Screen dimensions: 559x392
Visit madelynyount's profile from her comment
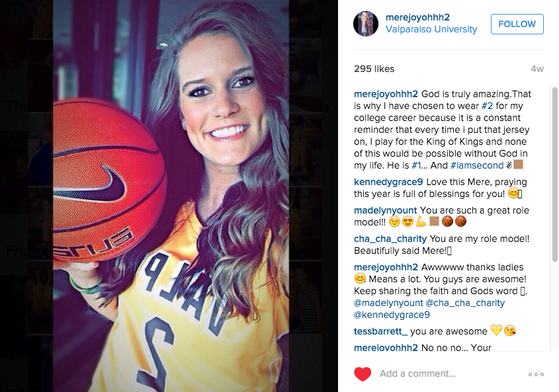(x=385, y=210)
